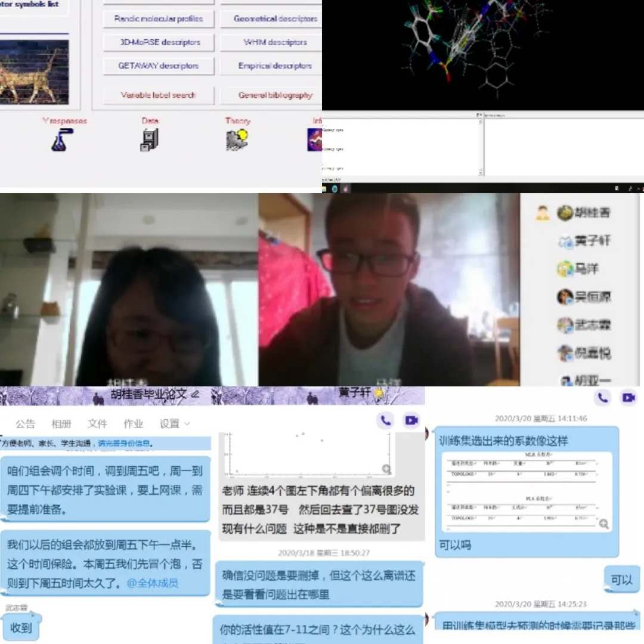Click the General bibliography button

(x=275, y=95)
